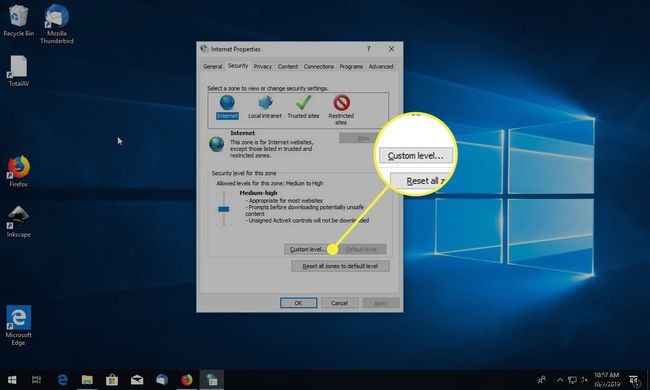Confirm with the OK button
This screenshot has height=390, width=650.
point(298,303)
